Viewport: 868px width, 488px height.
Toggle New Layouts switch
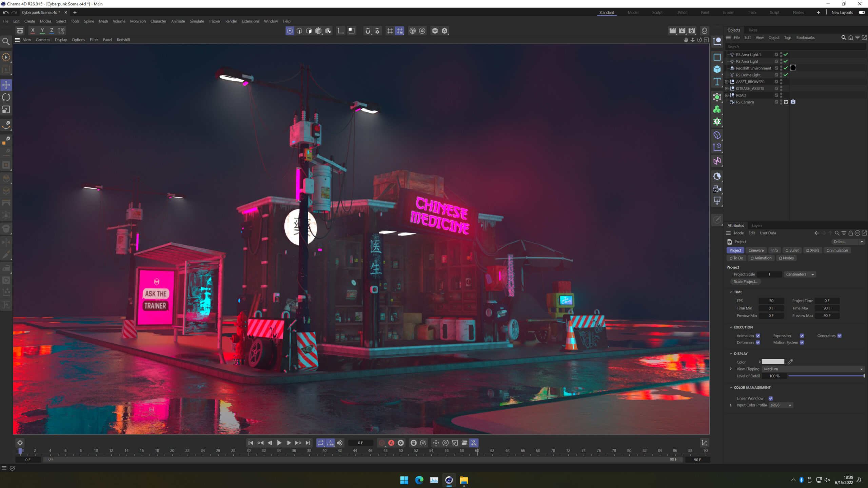(862, 13)
